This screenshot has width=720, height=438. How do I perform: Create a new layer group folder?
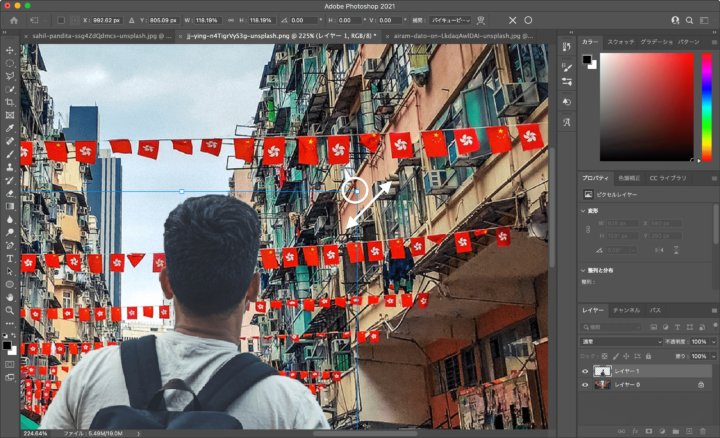point(675,431)
